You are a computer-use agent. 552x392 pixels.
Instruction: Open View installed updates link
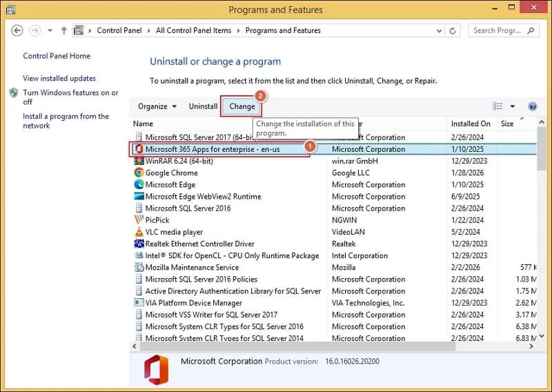pos(59,78)
